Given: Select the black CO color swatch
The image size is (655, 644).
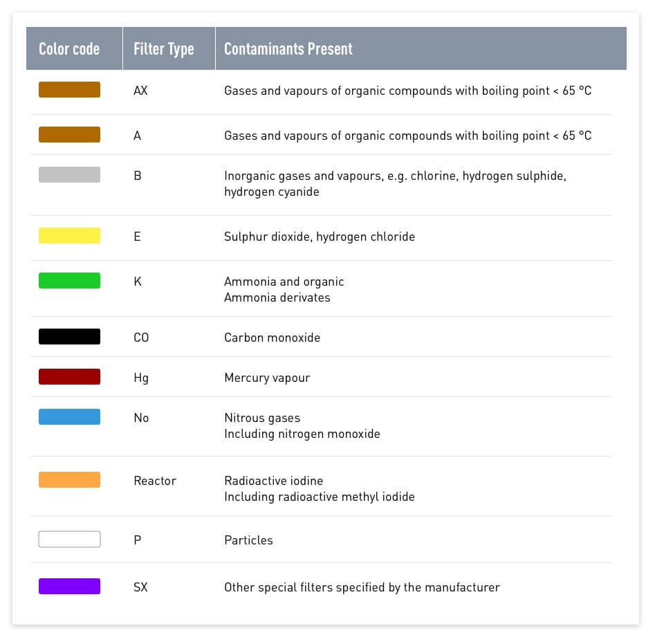Looking at the screenshot, I should click(69, 337).
